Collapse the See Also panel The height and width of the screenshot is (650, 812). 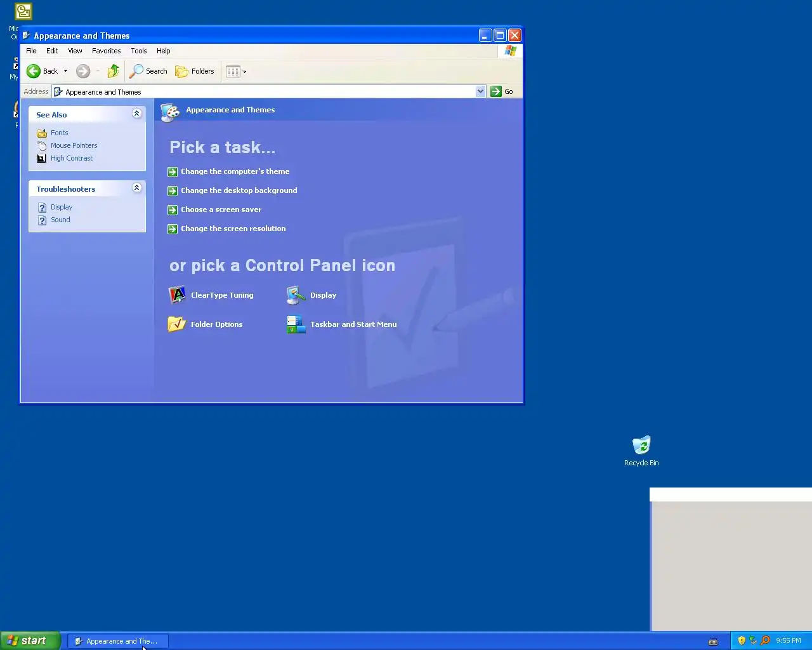coord(136,114)
